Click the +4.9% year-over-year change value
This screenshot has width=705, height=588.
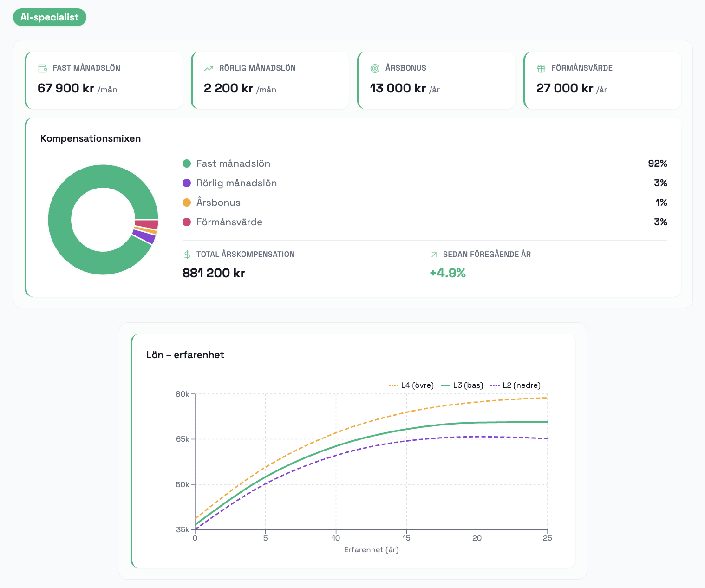point(447,273)
